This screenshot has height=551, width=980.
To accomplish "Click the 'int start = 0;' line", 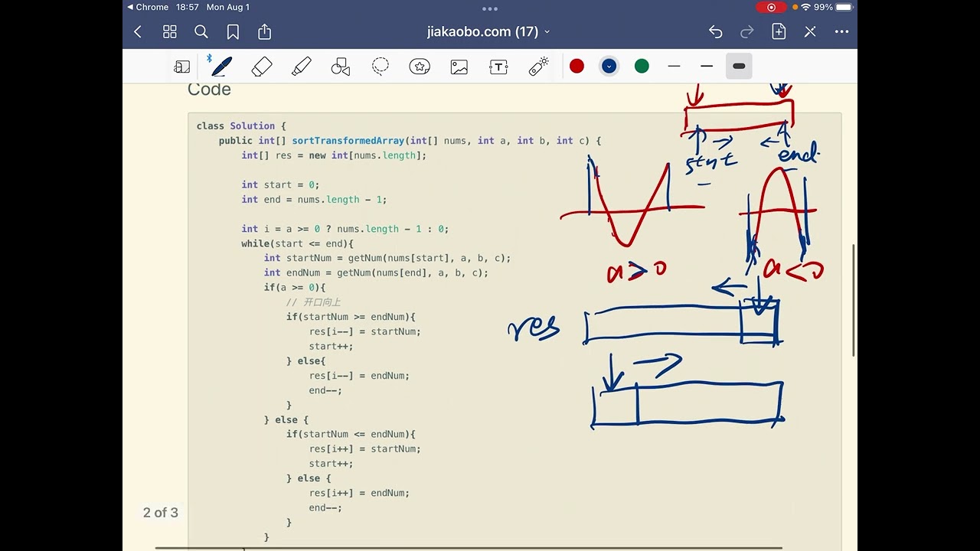I will (280, 184).
